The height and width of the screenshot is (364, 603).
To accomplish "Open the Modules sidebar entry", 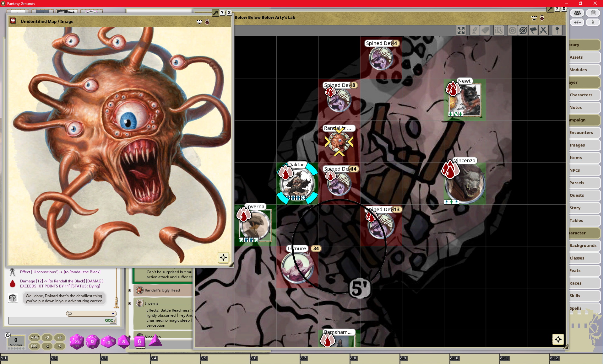I will pyautogui.click(x=584, y=70).
